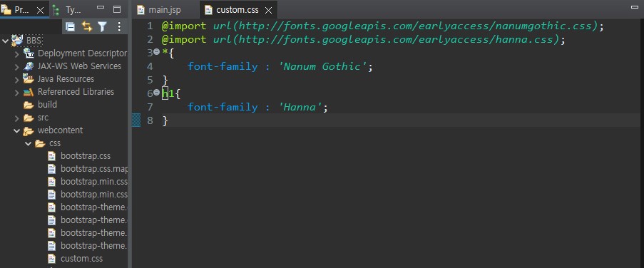Viewport: 644px width, 268px height.
Task: Maximize the Project Explorer panel
Action: 117,9
